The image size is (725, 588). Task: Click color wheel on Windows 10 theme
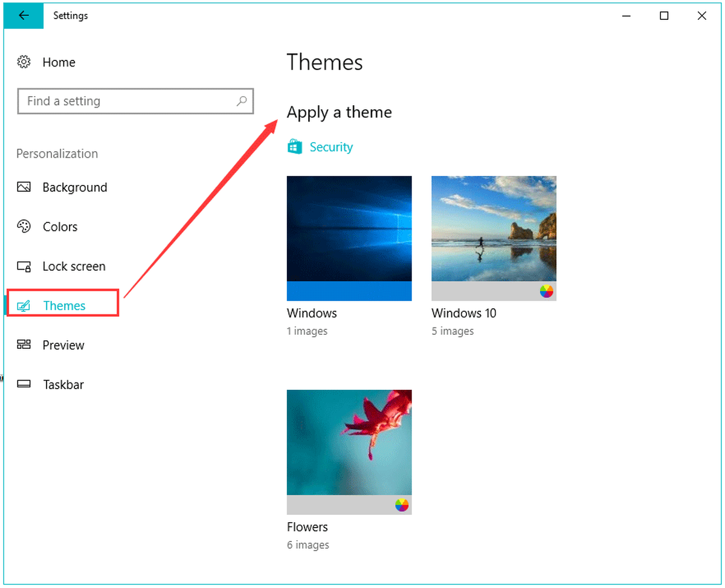pyautogui.click(x=546, y=291)
